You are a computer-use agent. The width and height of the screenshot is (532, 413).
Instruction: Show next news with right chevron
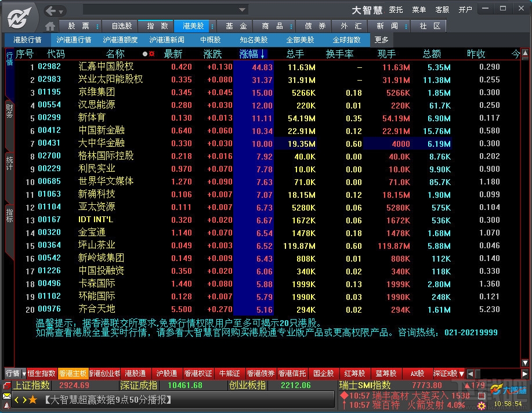coord(24,400)
